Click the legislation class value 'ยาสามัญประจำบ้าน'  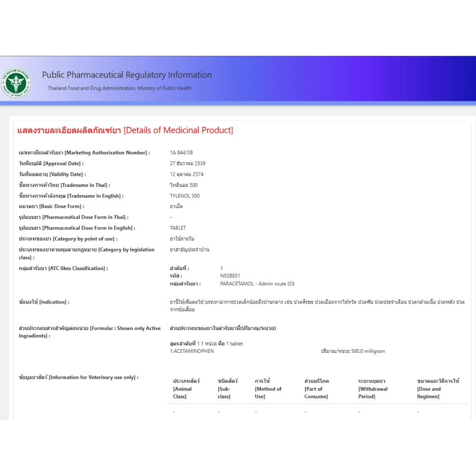click(x=190, y=250)
